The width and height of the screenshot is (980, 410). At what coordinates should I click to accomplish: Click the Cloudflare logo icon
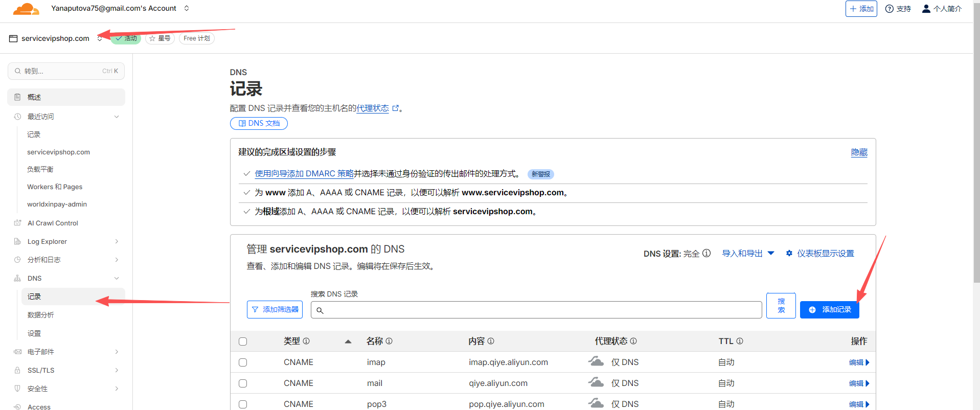[26, 9]
